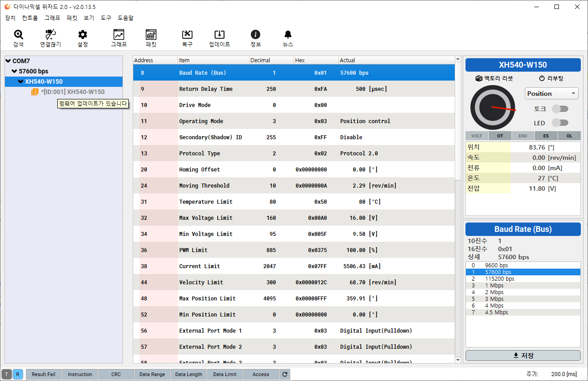Open the 뉴스 bell icon

(288, 35)
